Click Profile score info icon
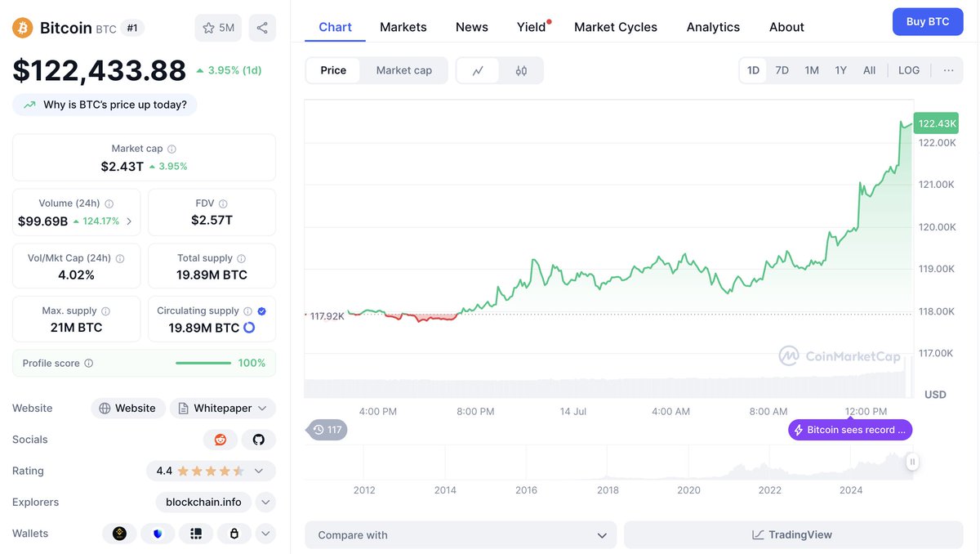This screenshot has height=554, width=980. point(89,364)
